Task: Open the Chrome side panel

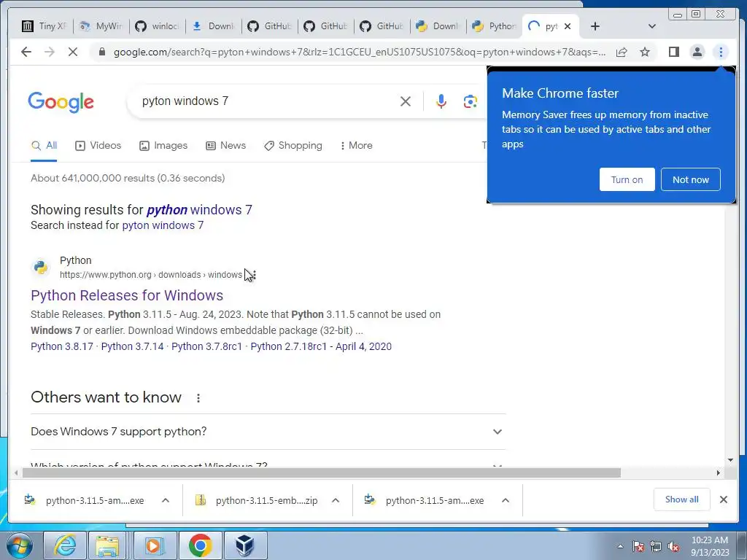Action: click(673, 52)
